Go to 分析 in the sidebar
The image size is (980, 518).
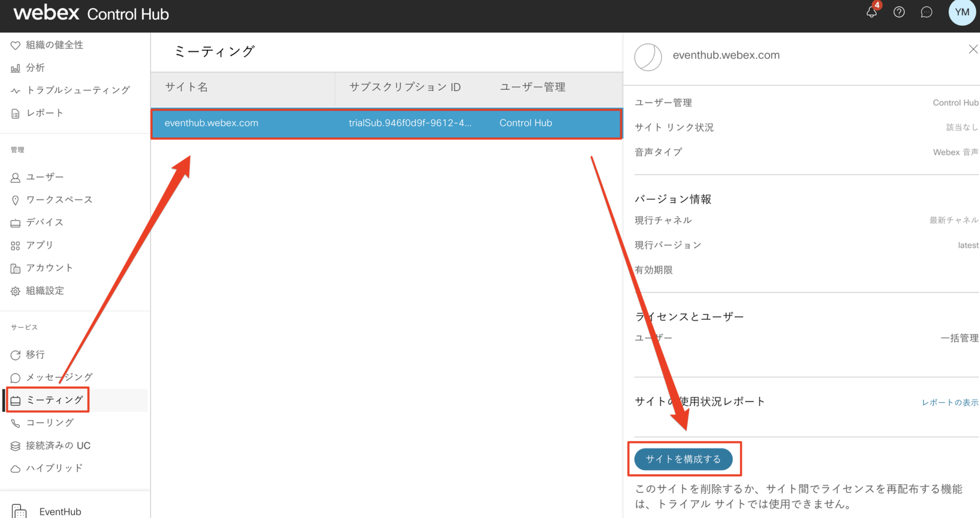coord(35,68)
